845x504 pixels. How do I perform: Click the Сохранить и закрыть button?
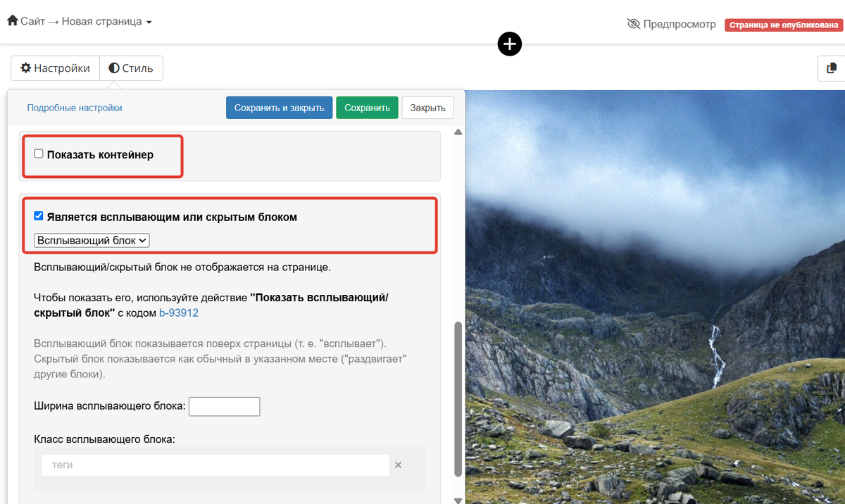[279, 108]
